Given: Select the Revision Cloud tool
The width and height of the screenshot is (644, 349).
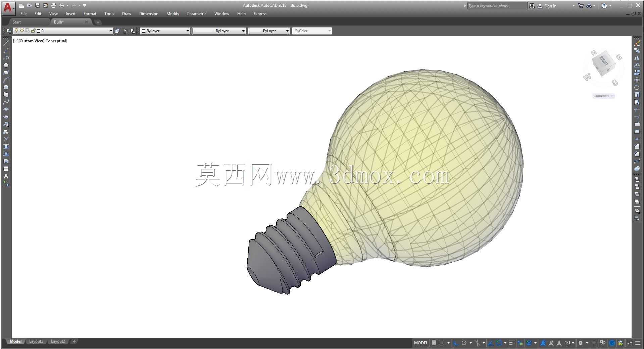Looking at the screenshot, I should coord(6,94).
